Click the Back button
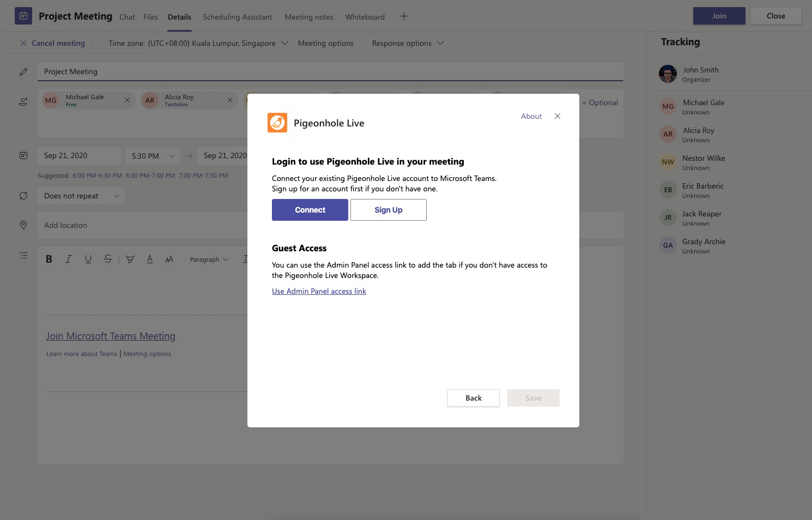Viewport: 812px width, 520px height. pos(474,398)
